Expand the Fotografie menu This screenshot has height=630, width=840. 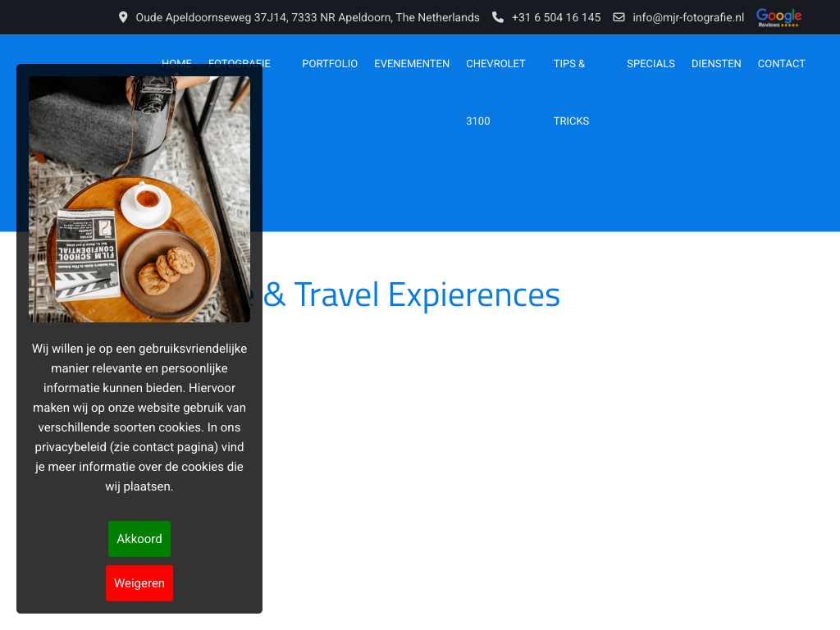point(240,61)
